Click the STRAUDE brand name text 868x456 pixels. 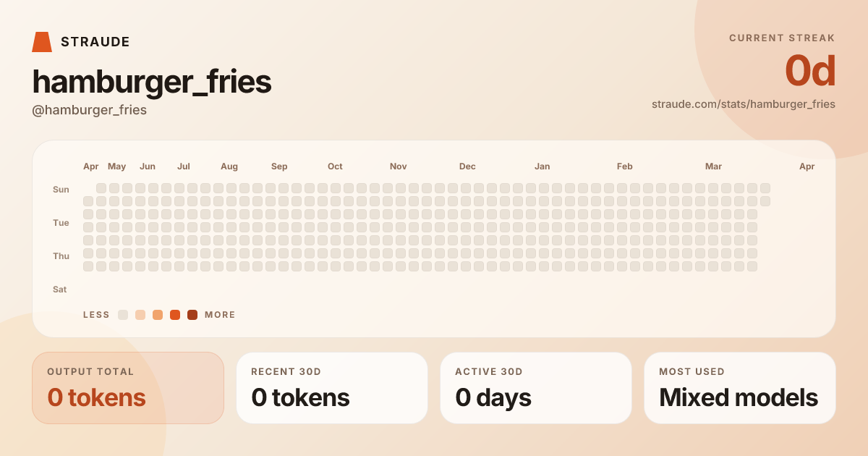(x=95, y=42)
